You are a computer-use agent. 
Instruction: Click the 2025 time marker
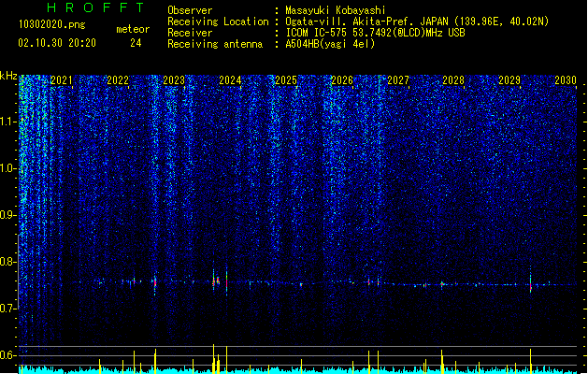(x=286, y=80)
